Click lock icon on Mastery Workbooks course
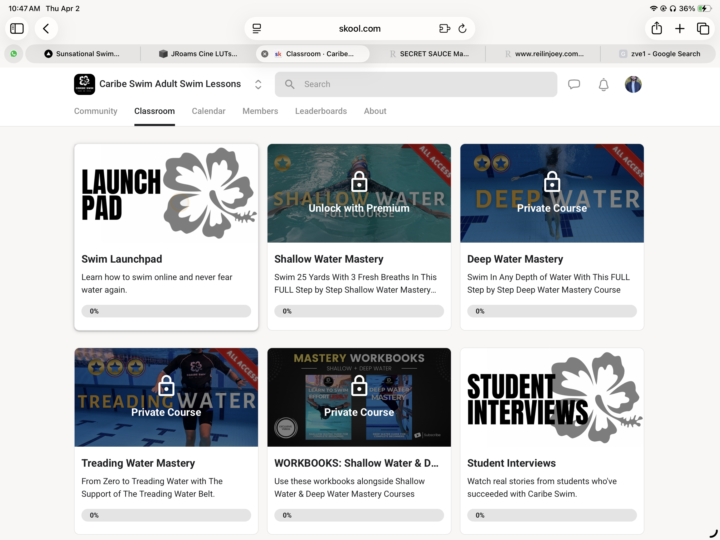 (x=359, y=386)
